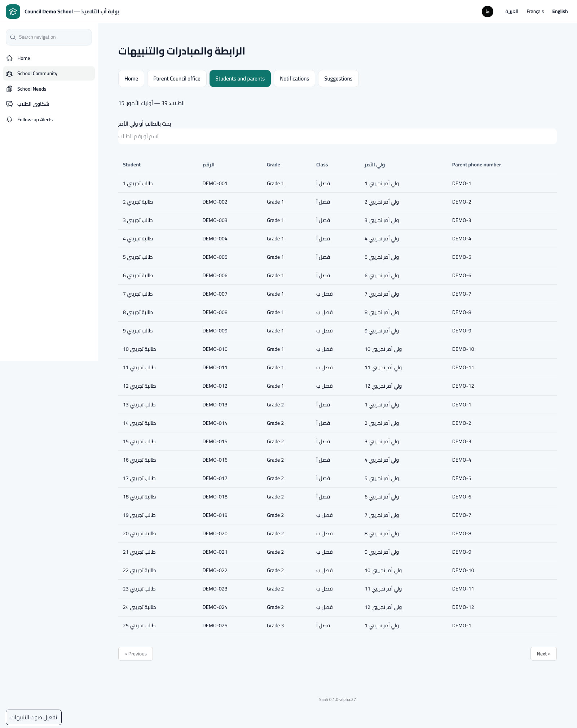Click the Grade column header
Viewport: 577px width, 728px height.
pyautogui.click(x=273, y=165)
